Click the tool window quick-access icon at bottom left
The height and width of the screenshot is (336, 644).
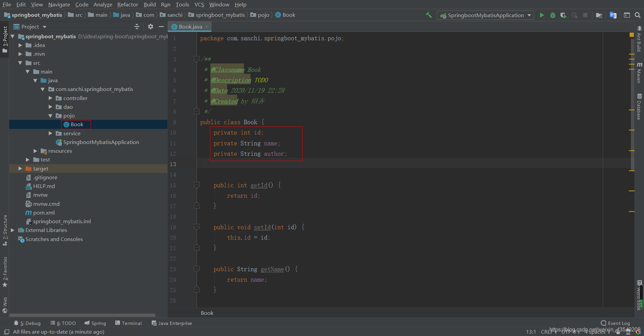coord(7,332)
